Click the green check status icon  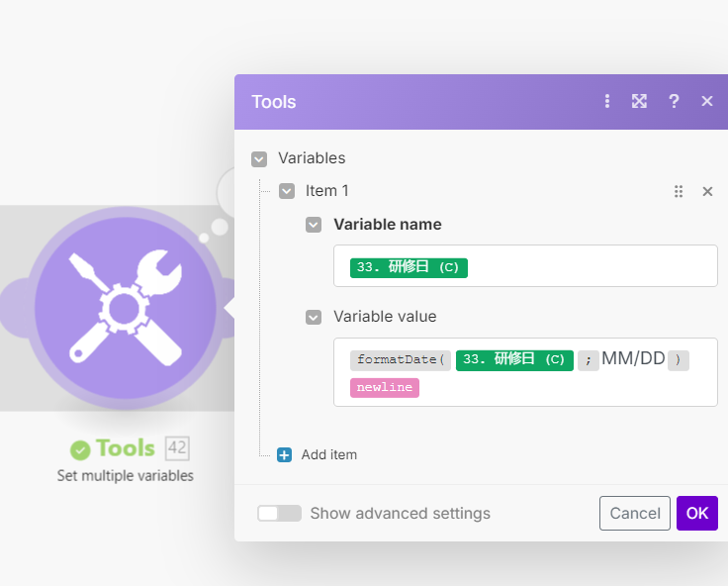coord(80,449)
